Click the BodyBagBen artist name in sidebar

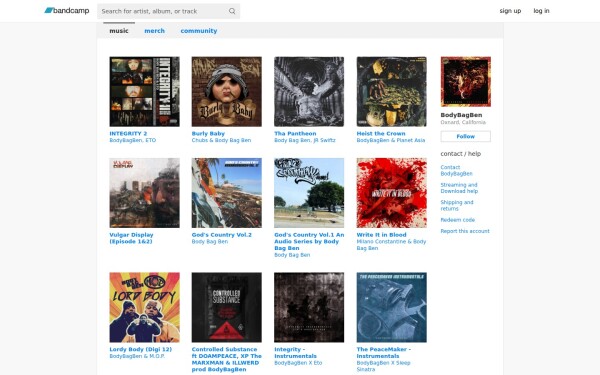click(461, 115)
